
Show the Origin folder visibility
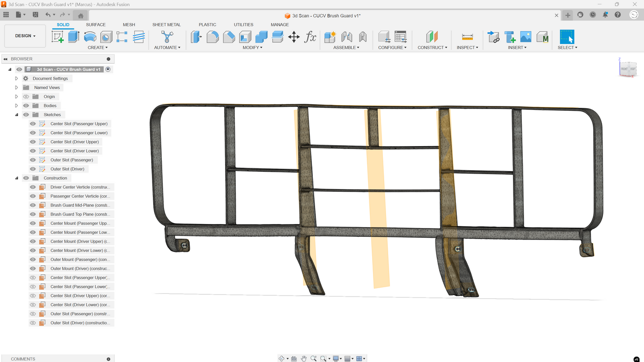(x=26, y=97)
